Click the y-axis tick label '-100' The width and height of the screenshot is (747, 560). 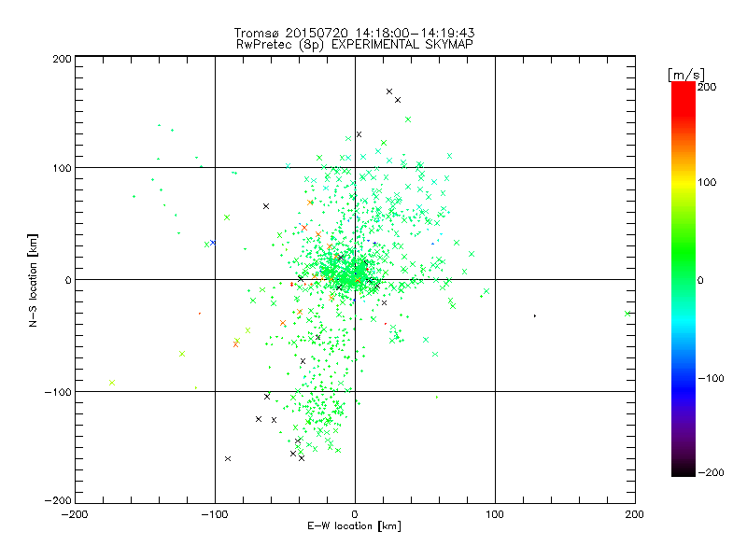[x=58, y=392]
